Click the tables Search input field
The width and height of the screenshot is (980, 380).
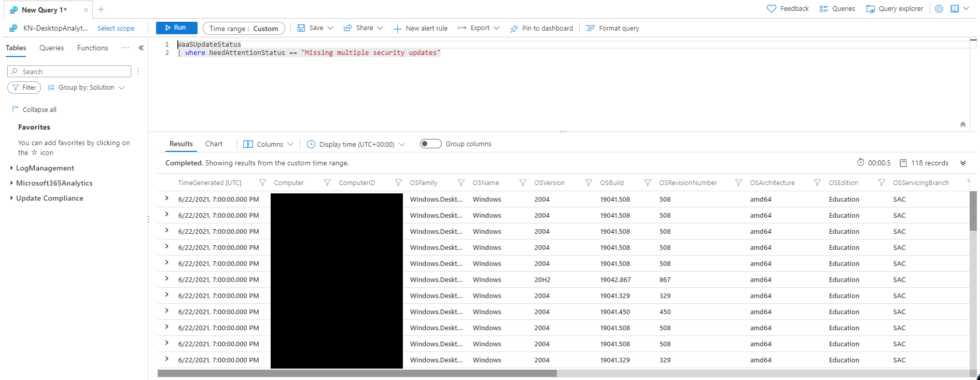(x=69, y=72)
